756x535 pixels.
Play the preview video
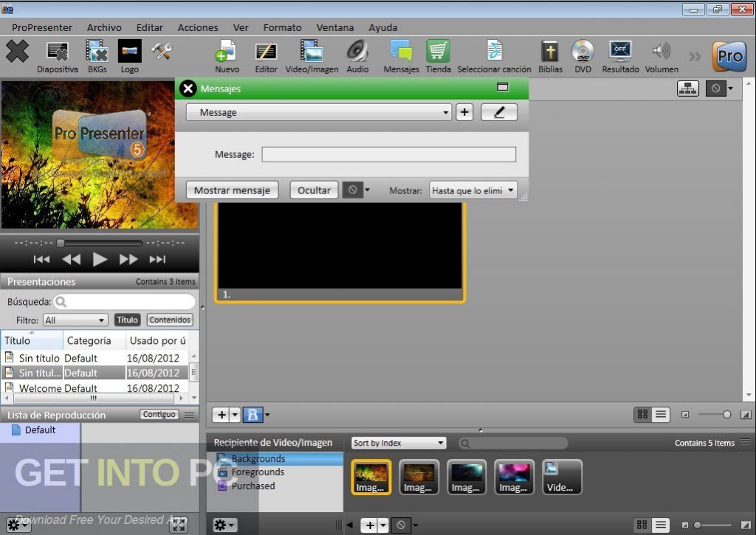(100, 259)
